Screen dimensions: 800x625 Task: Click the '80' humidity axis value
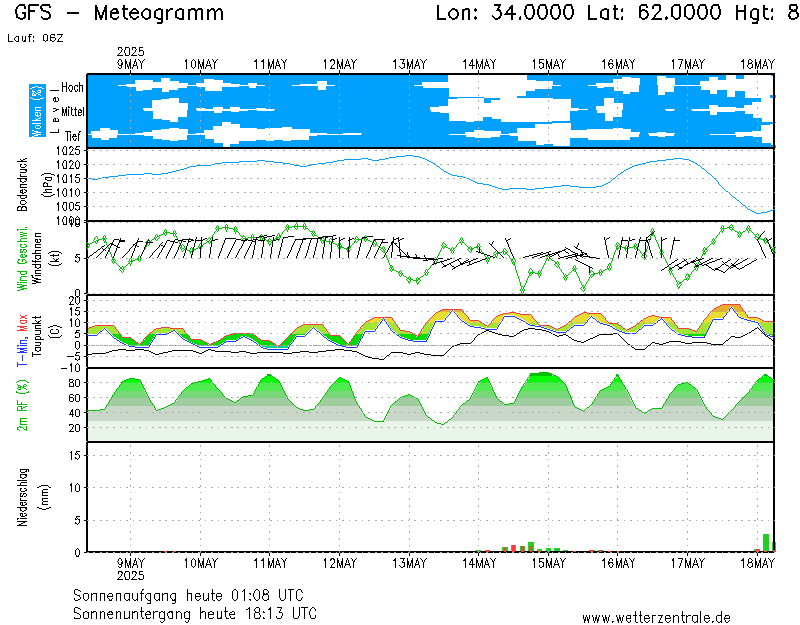(x=74, y=383)
